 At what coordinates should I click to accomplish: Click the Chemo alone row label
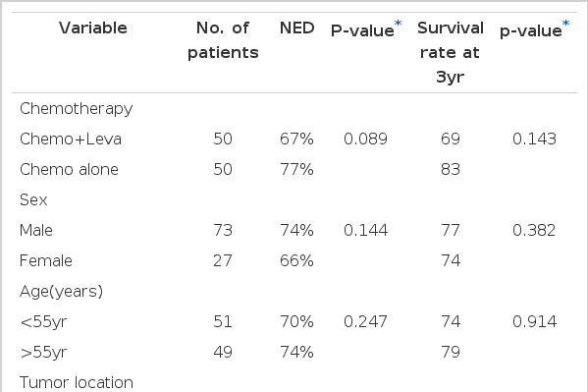point(69,170)
